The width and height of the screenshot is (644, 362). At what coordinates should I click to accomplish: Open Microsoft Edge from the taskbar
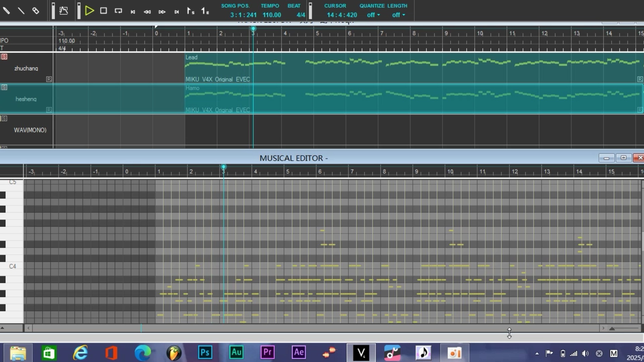pos(143,353)
